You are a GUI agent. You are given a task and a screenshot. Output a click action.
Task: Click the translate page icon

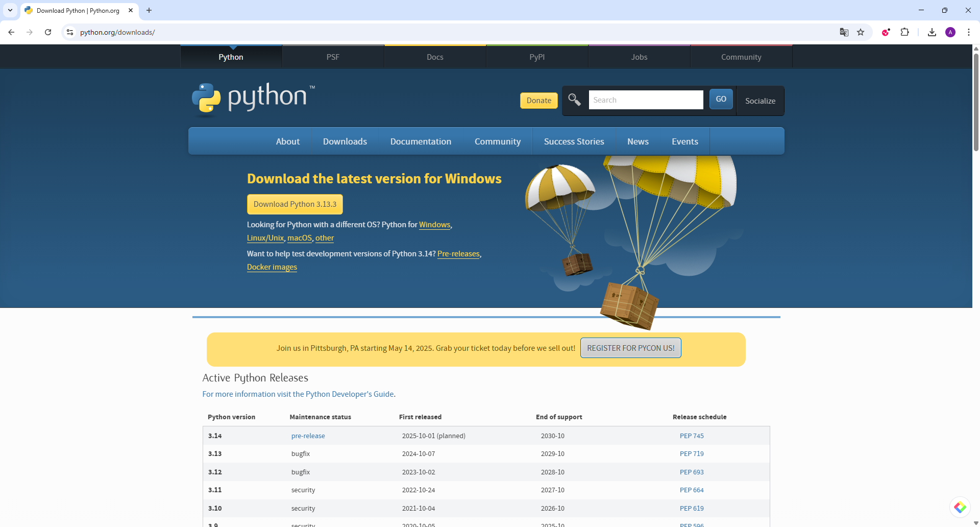(844, 32)
